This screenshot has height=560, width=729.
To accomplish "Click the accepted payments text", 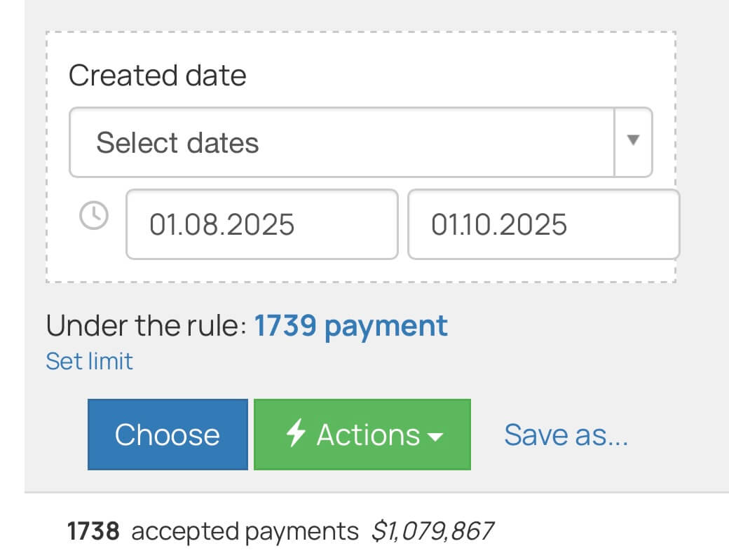I will click(245, 532).
